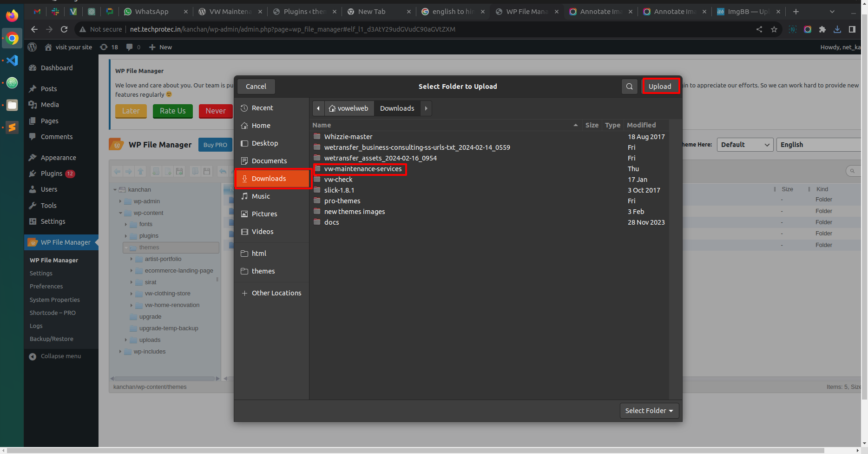Expand the wp-admin tree folder

(120, 201)
